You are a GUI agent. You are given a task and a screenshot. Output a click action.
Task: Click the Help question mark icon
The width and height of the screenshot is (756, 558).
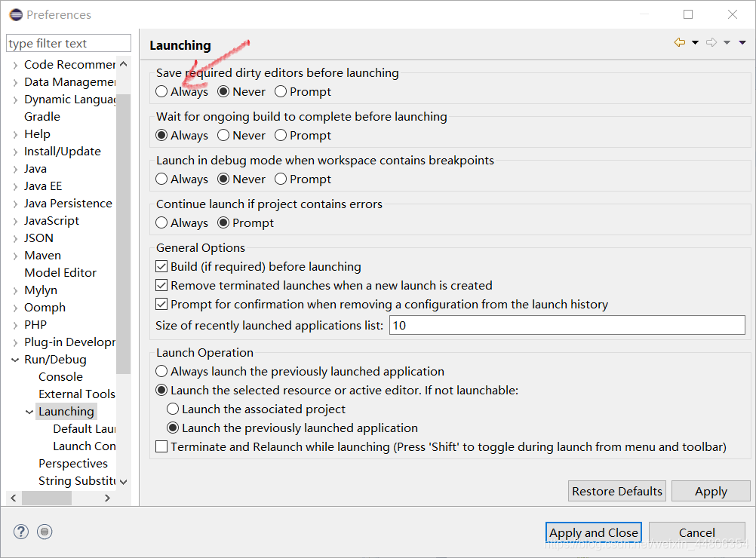(x=20, y=532)
